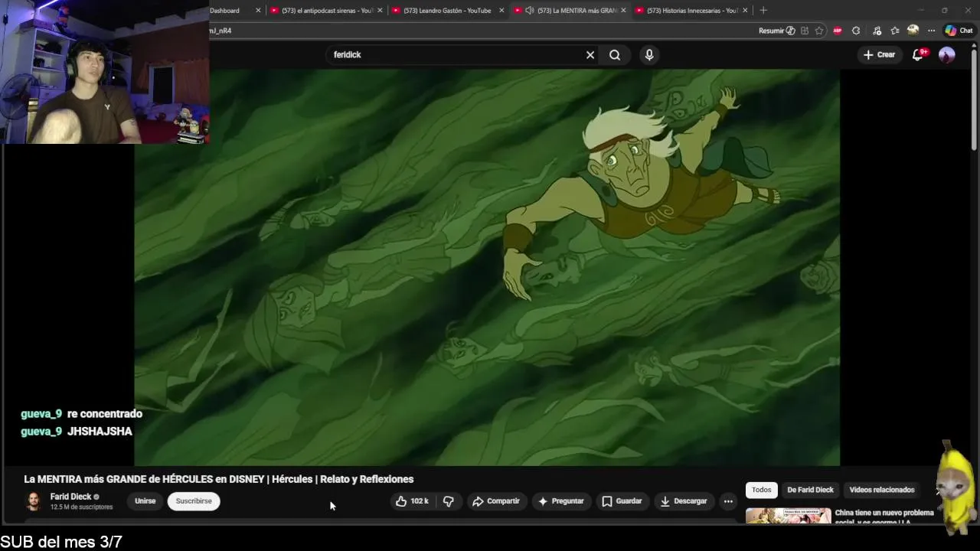Open the China tiene un nuevo problema thumbnail
Image resolution: width=980 pixels, height=551 pixels.
point(789,516)
